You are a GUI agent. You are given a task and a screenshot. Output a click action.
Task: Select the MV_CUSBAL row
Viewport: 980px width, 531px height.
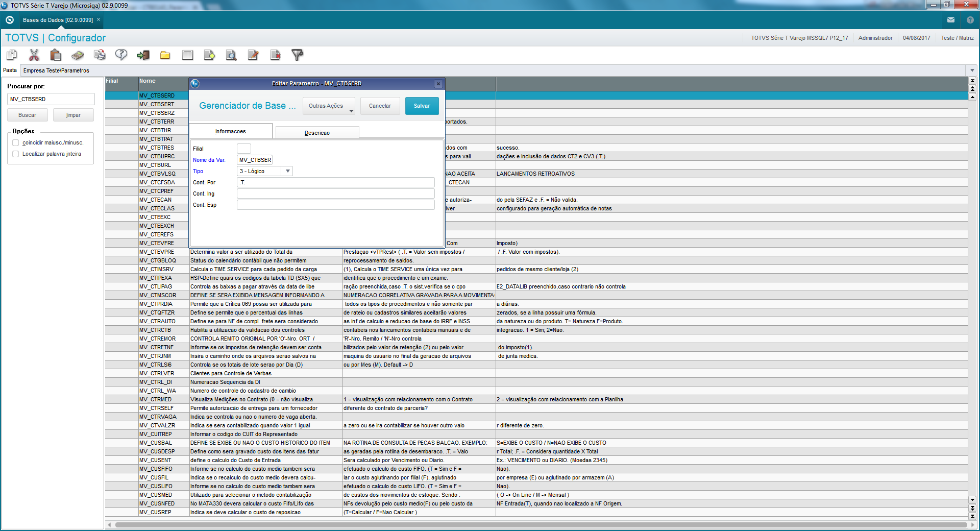pos(536,443)
